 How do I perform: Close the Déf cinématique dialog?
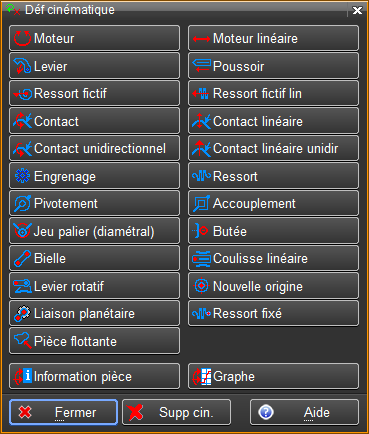click(x=357, y=10)
